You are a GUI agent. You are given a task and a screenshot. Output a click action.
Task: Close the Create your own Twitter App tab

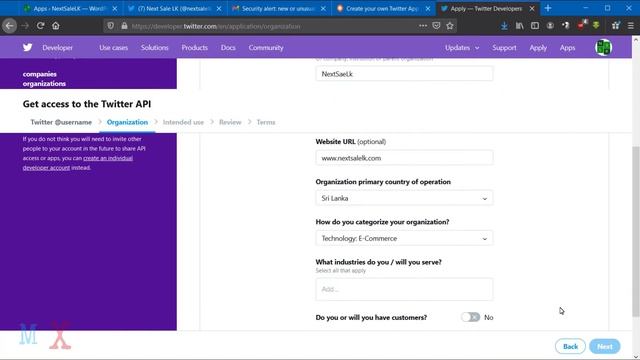coord(428,9)
